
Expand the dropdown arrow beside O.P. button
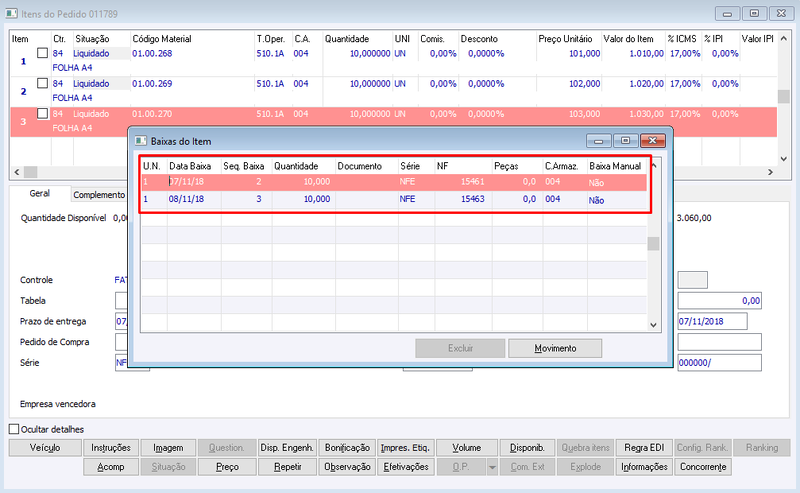point(492,467)
